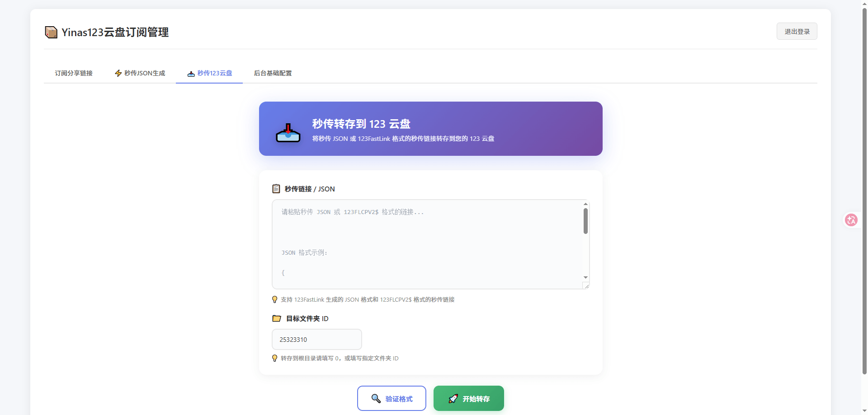This screenshot has width=868, height=415.
Task: Click the lightbulb icon near the 根目录 hint
Action: [274, 358]
